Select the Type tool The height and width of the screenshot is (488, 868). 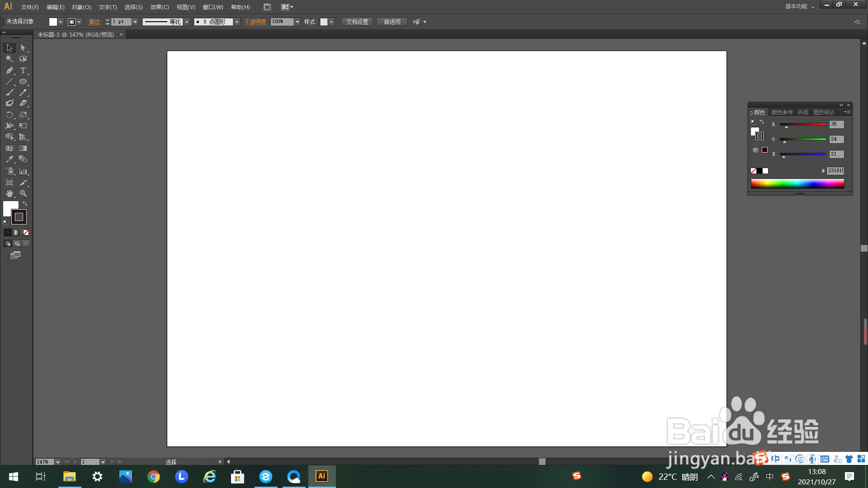(x=23, y=70)
